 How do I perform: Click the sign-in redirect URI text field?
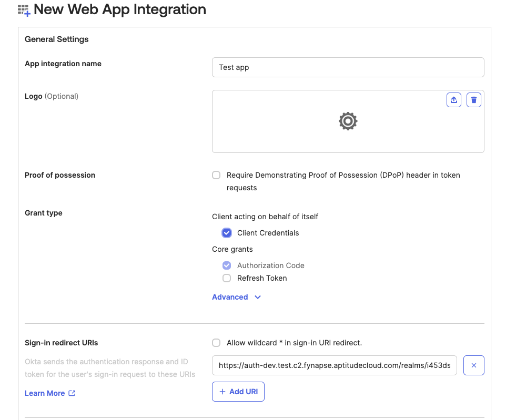(x=335, y=365)
